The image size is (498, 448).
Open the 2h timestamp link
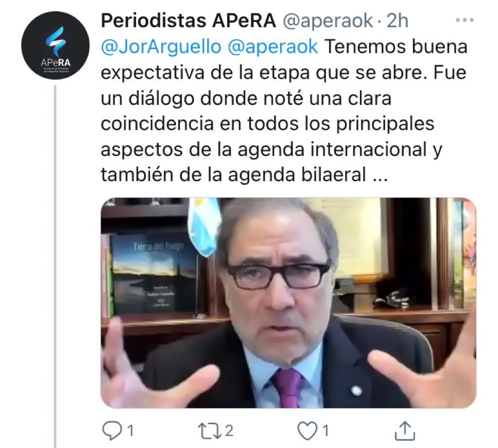[397, 21]
